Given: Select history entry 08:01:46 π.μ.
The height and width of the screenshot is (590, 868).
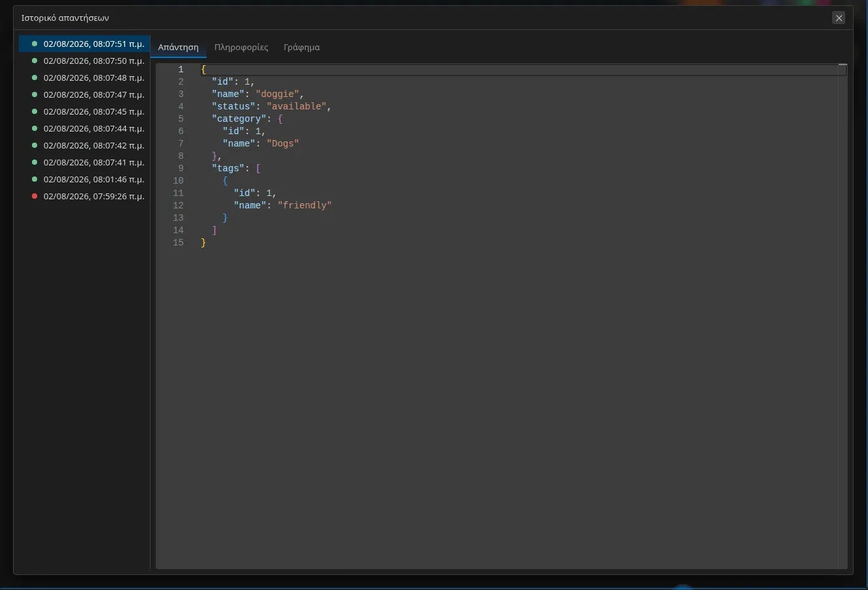Looking at the screenshot, I should tap(85, 179).
